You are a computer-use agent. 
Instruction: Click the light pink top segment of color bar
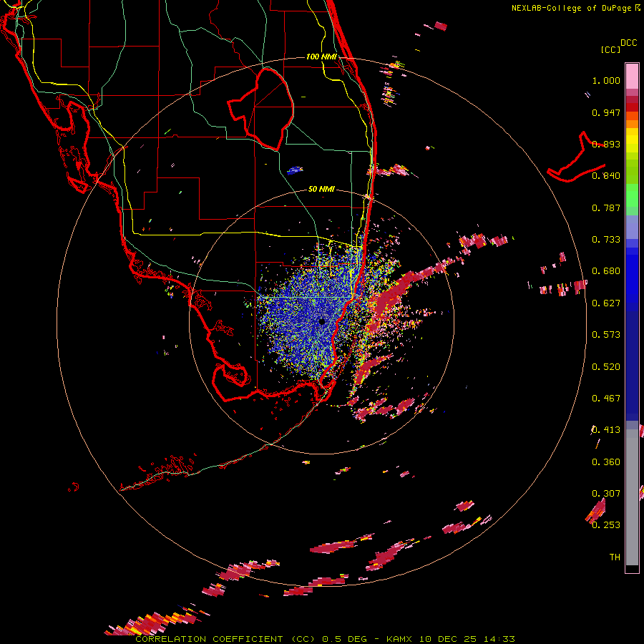[632, 76]
